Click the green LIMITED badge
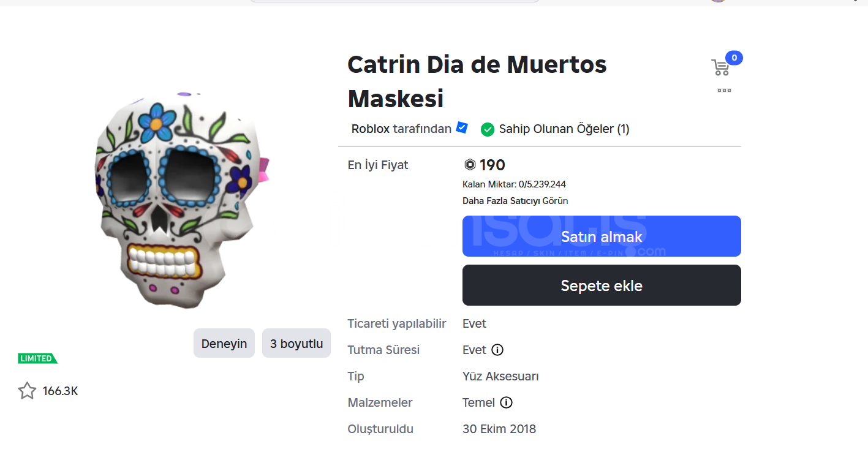This screenshot has height=449, width=868. tap(37, 358)
